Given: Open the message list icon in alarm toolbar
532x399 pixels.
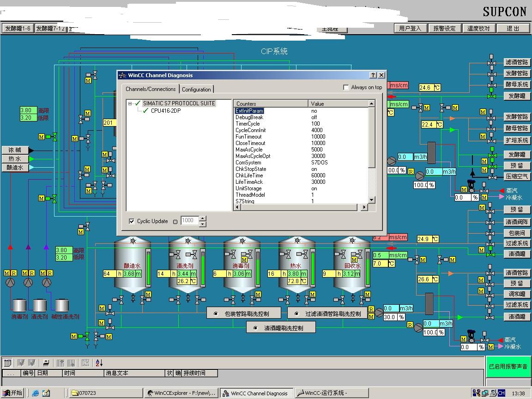Looking at the screenshot, I should tap(7, 363).
